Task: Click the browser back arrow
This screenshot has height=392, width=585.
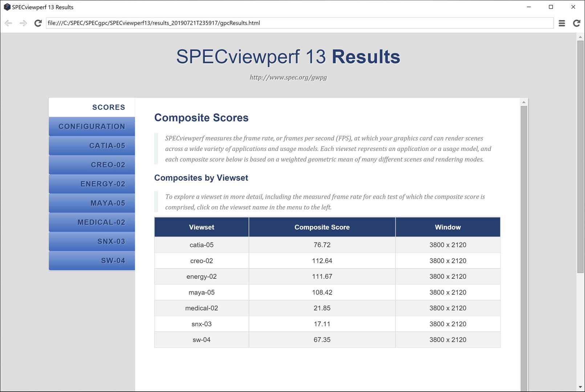Action: coord(8,23)
